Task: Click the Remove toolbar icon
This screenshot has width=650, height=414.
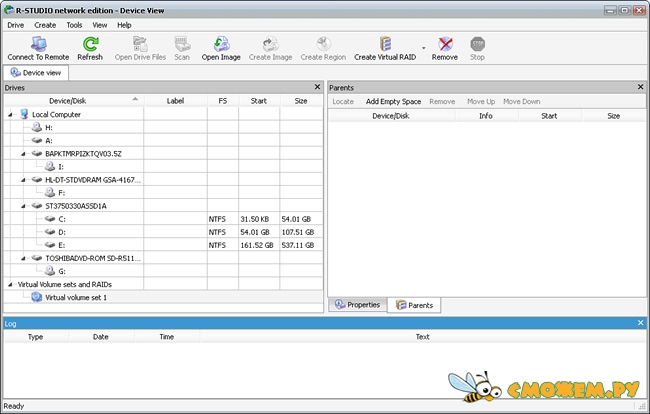Action: coord(445,44)
